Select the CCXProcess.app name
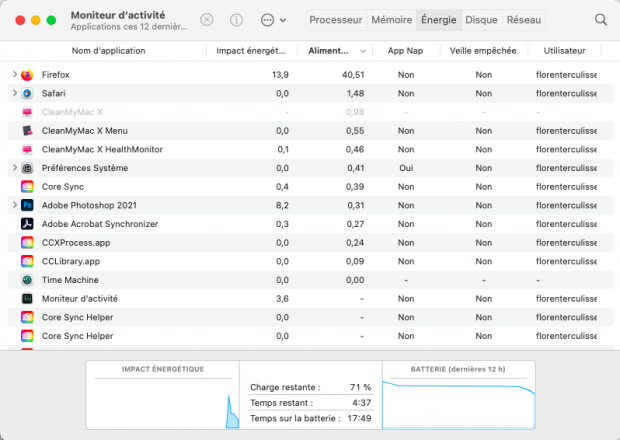Viewport: 620px width, 440px height. click(x=76, y=243)
